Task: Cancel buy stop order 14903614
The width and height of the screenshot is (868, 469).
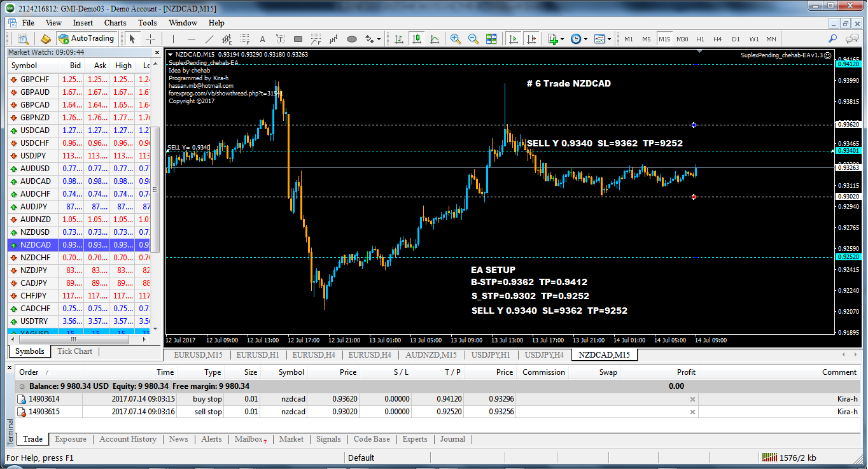Action: coord(692,399)
